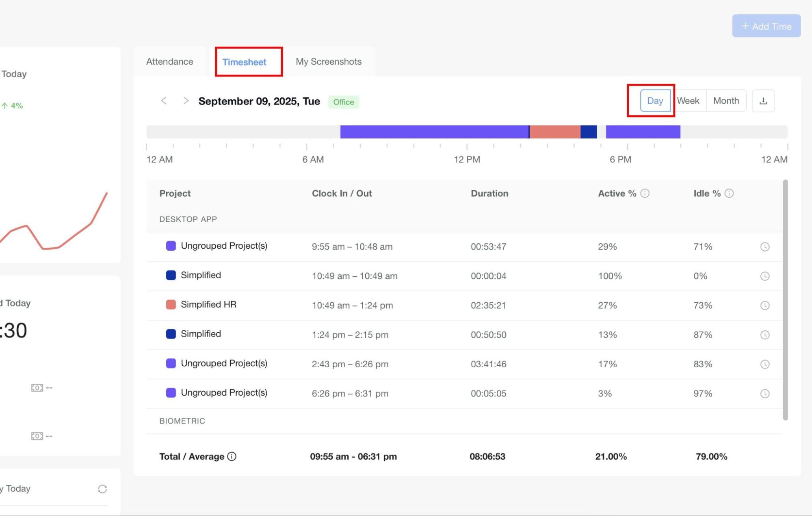Click the Active % info icon
The width and height of the screenshot is (812, 516).
(645, 193)
